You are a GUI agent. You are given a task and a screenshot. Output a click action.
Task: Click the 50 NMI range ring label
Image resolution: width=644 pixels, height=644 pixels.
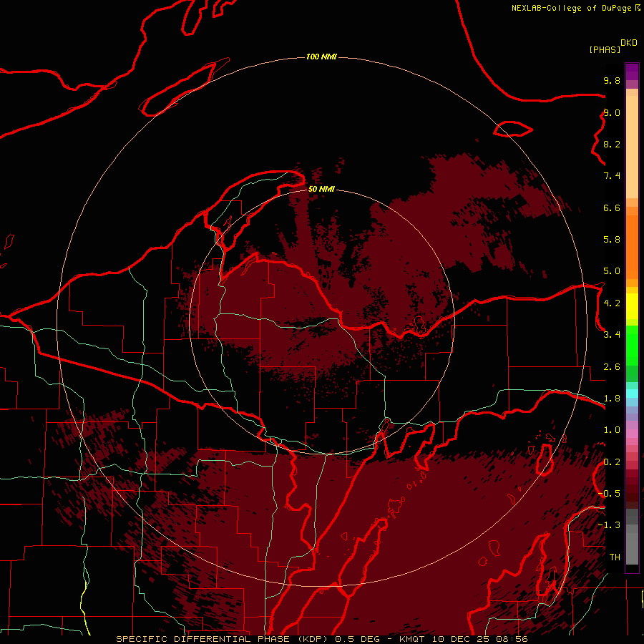click(321, 189)
